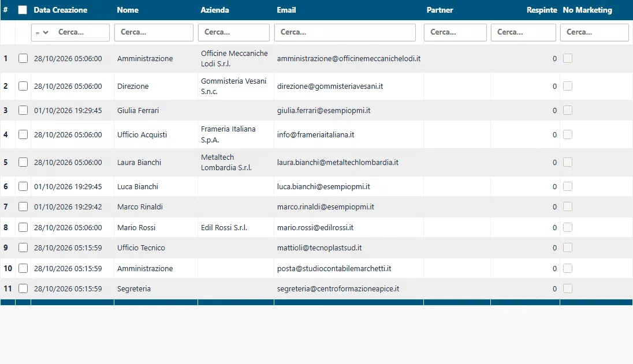This screenshot has height=364, width=633.
Task: Enable No Marketing for Laura Bianchi
Action: [568, 163]
